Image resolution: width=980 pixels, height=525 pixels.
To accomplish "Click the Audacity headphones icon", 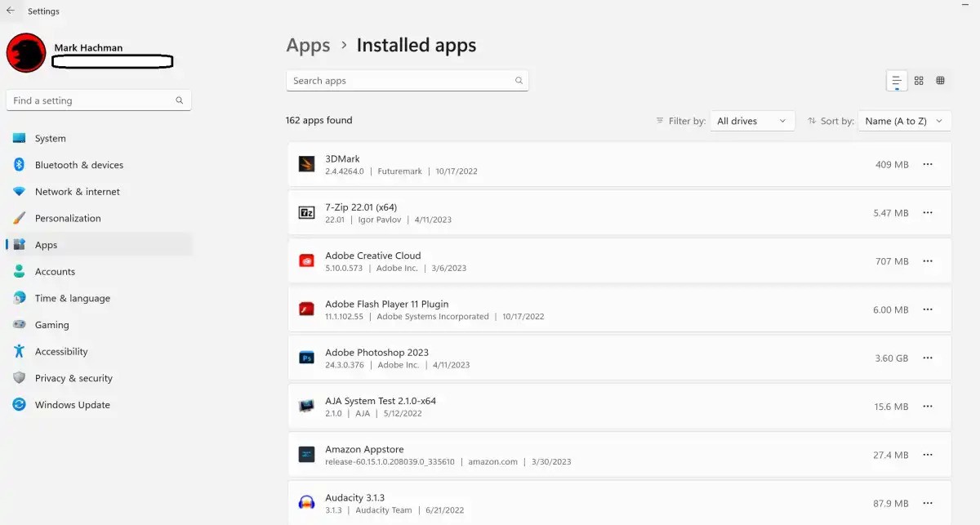I will click(x=306, y=503).
